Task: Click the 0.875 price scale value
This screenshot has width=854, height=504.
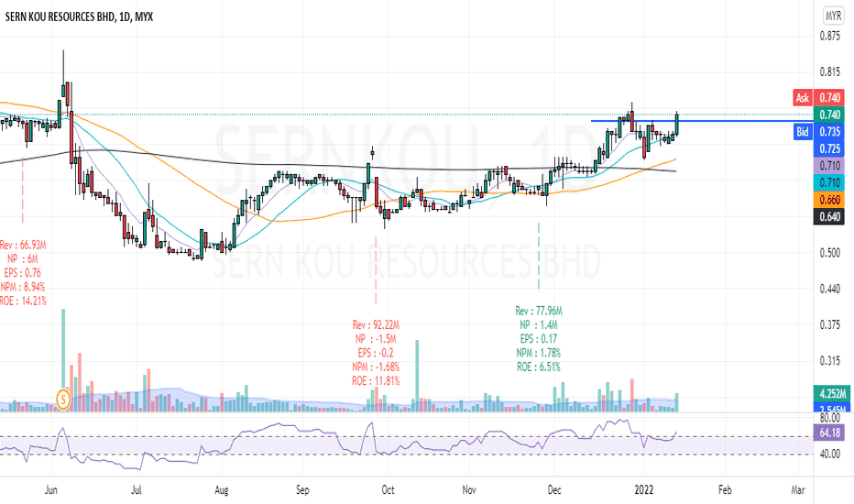Action: [x=830, y=36]
